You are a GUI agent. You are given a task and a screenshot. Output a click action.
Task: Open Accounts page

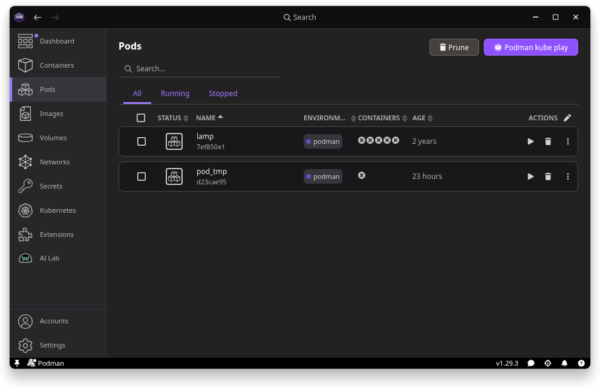point(57,321)
